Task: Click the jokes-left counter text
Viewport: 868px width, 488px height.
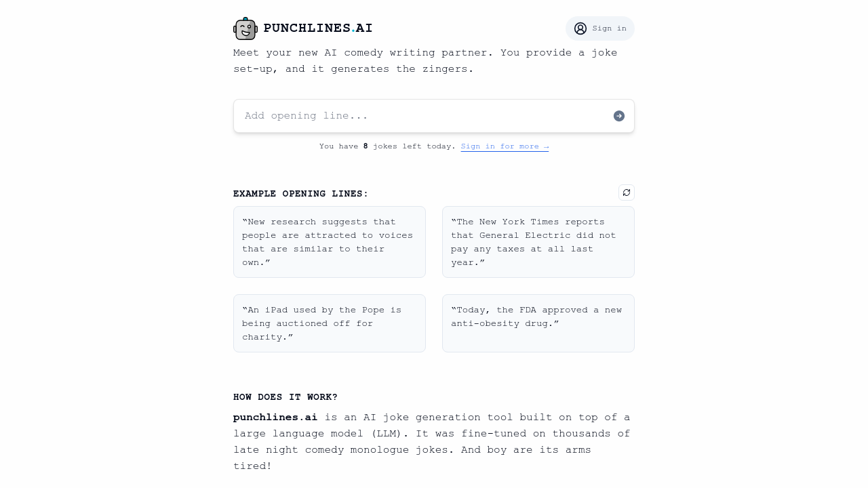Action: (x=387, y=146)
